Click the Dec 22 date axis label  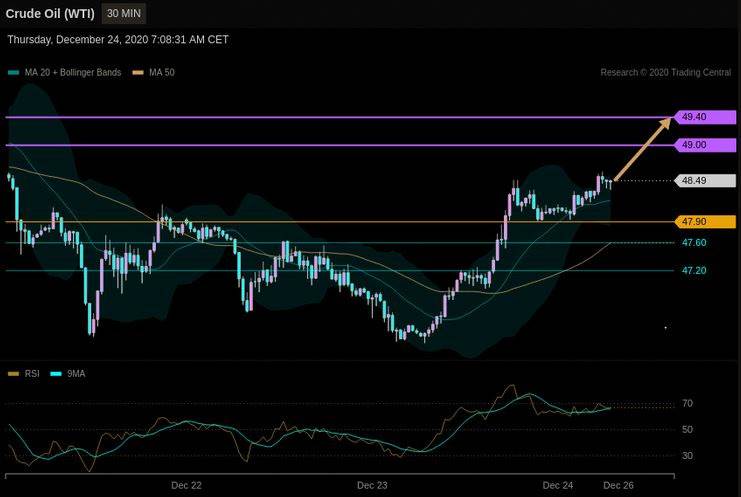tap(186, 485)
